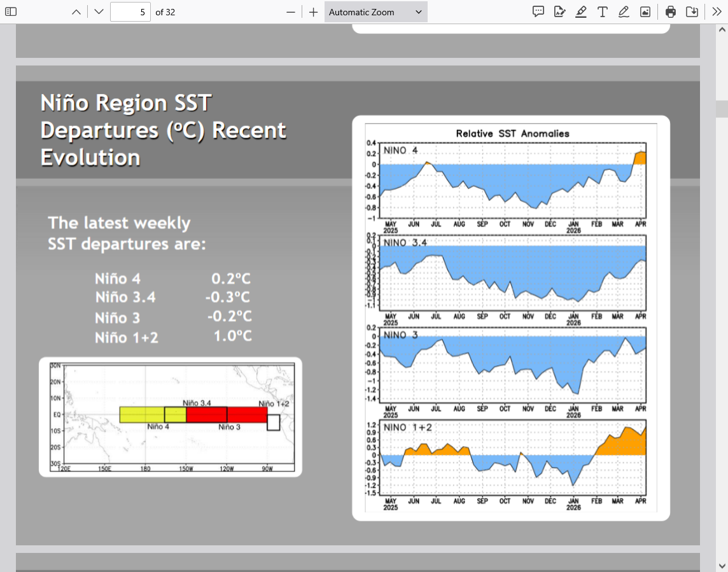The height and width of the screenshot is (572, 728).
Task: Go to the next page
Action: (99, 11)
